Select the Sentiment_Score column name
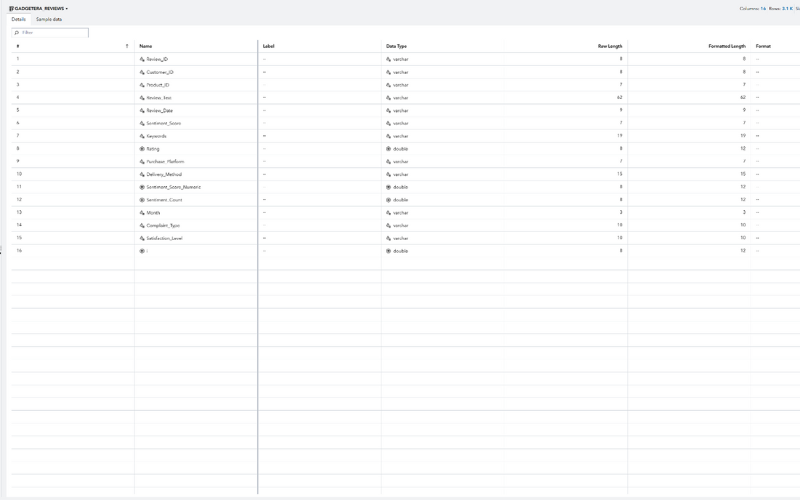Screen dimensions: 800x500 click(x=164, y=123)
